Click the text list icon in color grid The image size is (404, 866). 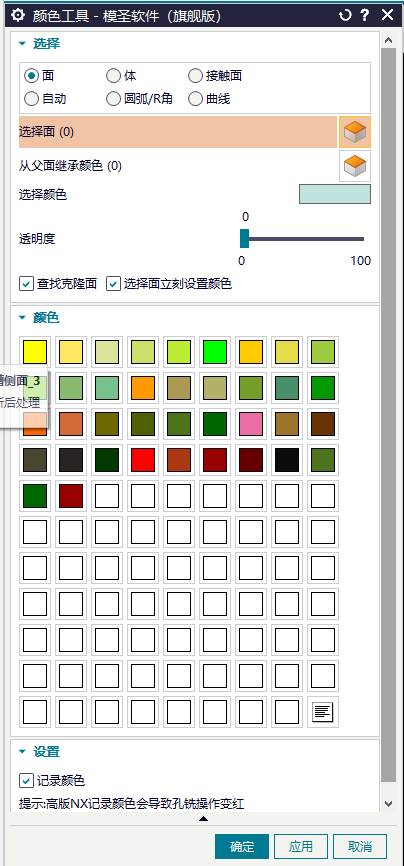pyautogui.click(x=323, y=711)
